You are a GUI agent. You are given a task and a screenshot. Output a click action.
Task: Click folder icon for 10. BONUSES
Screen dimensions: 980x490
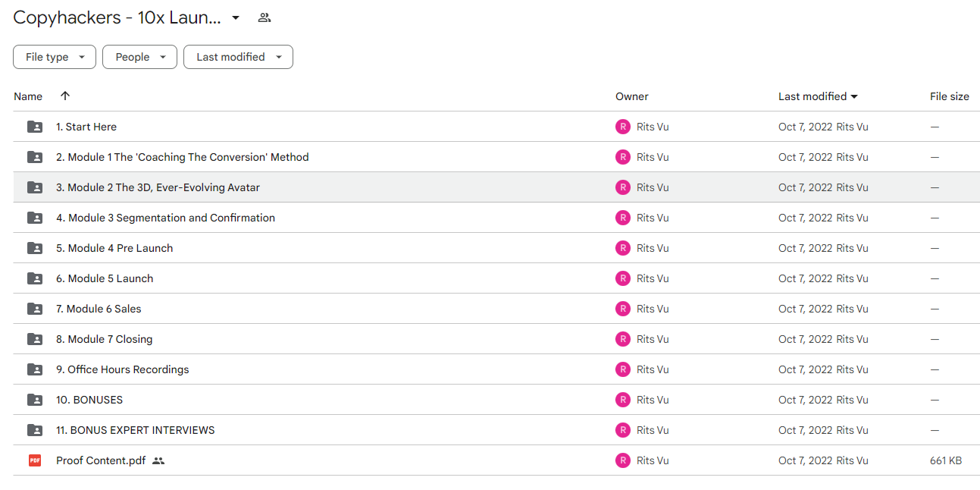click(35, 400)
